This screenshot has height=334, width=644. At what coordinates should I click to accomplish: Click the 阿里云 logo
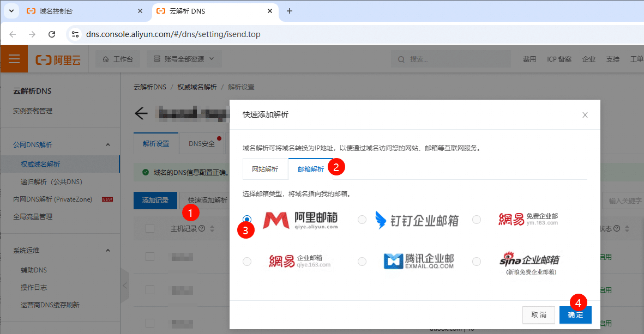coord(60,58)
